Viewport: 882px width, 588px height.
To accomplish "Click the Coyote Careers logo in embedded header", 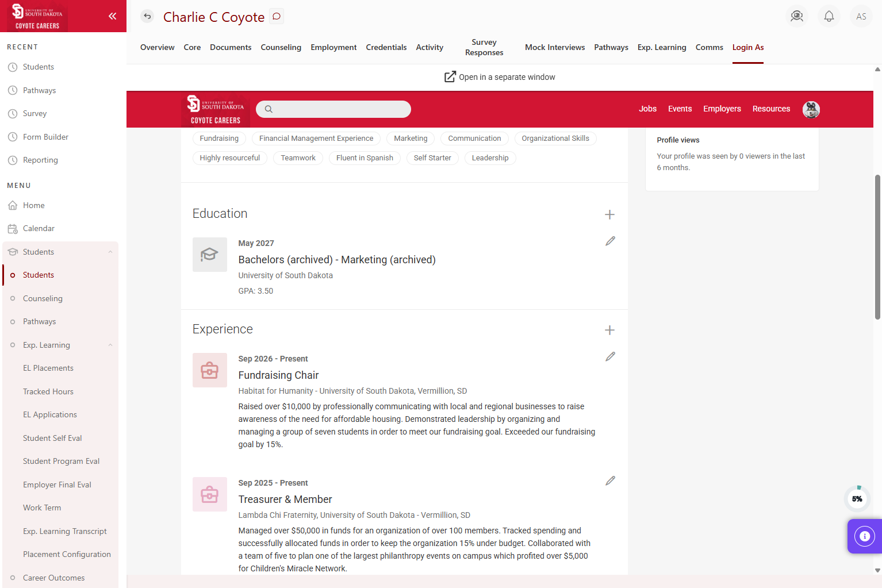I will [x=216, y=110].
